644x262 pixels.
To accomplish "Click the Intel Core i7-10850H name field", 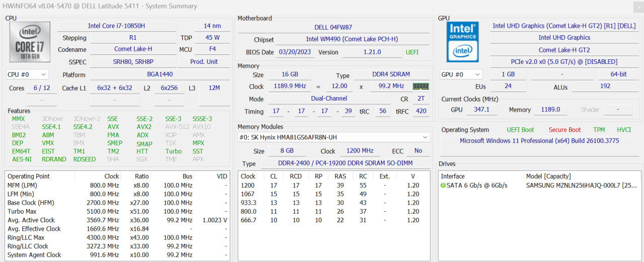I will (x=117, y=26).
